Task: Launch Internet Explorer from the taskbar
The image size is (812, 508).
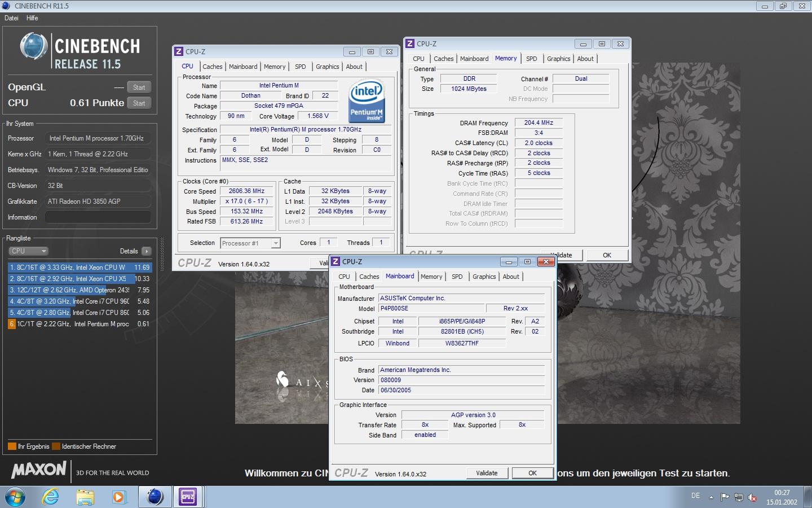Action: (x=51, y=497)
